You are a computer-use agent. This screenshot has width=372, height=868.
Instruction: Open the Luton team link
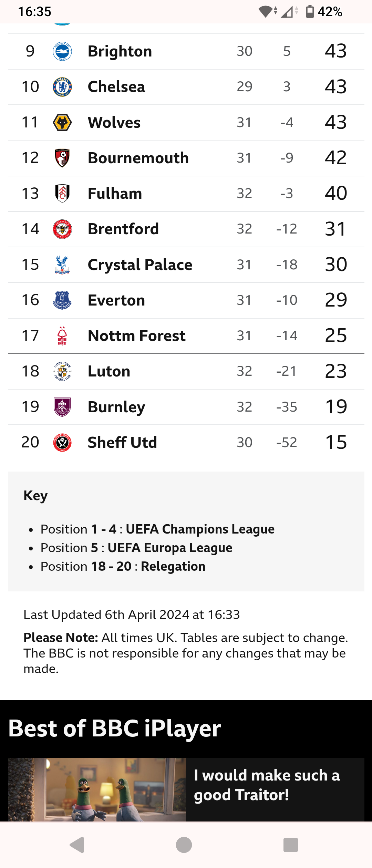point(109,371)
